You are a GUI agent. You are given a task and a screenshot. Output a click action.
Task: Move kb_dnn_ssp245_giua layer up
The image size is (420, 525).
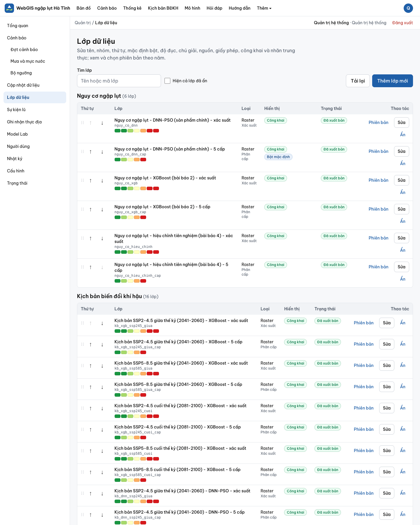click(90, 494)
